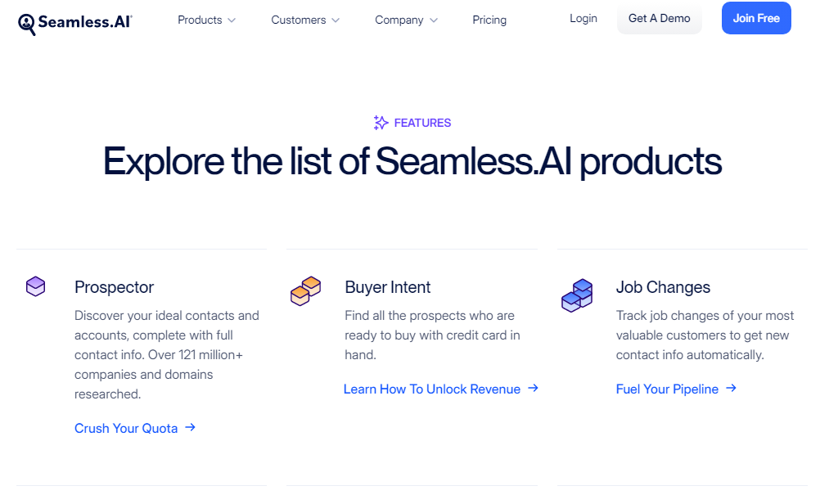Click the arrow after Learn How To Unlock Revenue
The image size is (820, 504).
pos(533,388)
